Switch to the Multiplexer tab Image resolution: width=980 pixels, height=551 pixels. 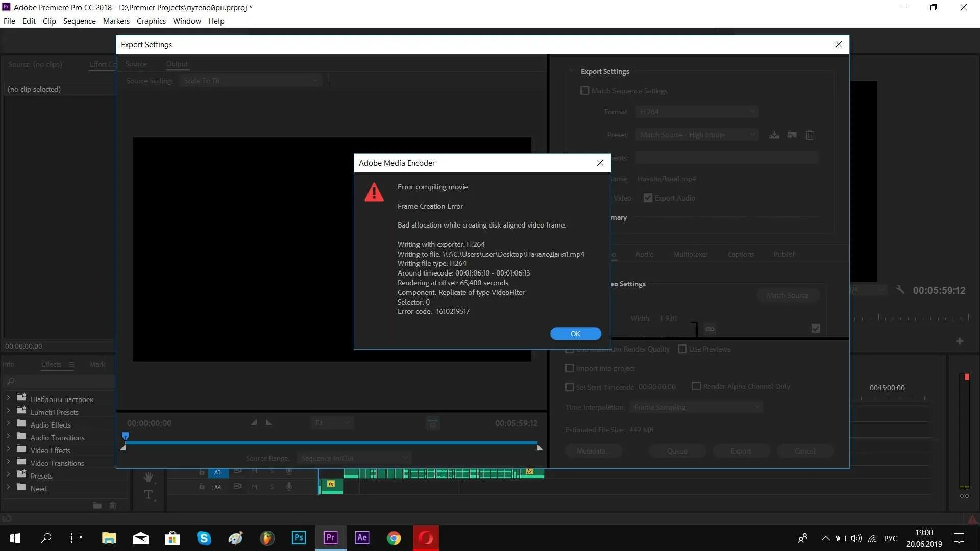tap(690, 254)
